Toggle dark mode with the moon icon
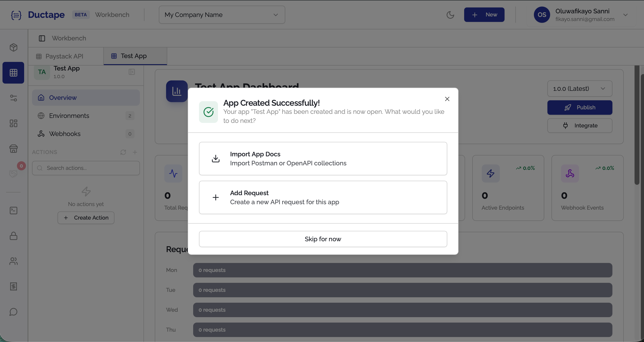The height and width of the screenshot is (342, 644). [x=450, y=14]
